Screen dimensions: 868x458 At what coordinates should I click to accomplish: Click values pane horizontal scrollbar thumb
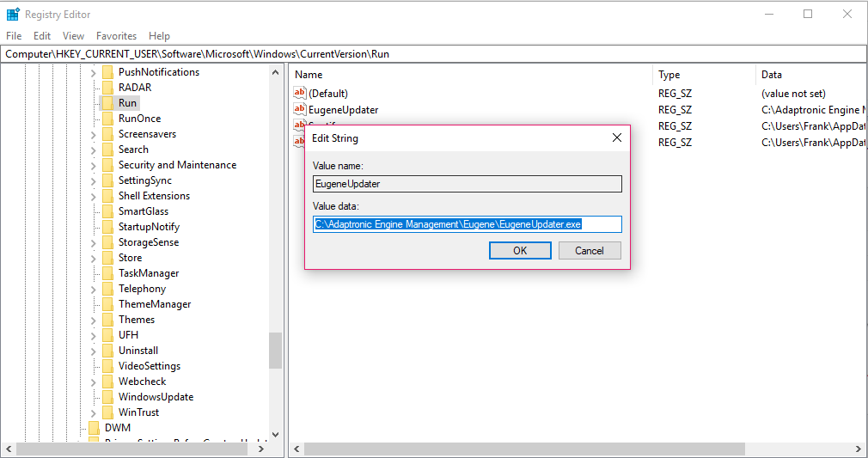(x=525, y=449)
